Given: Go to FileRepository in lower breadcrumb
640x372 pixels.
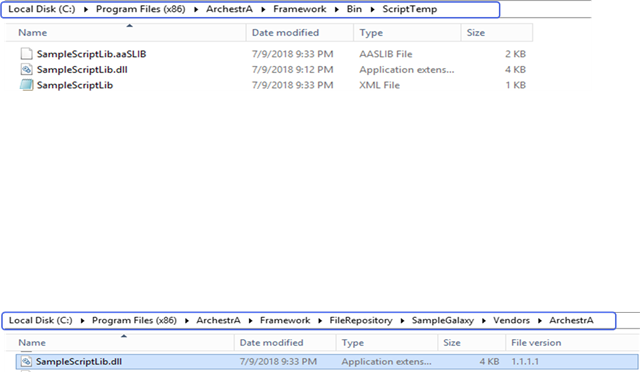Looking at the screenshot, I should (x=361, y=320).
